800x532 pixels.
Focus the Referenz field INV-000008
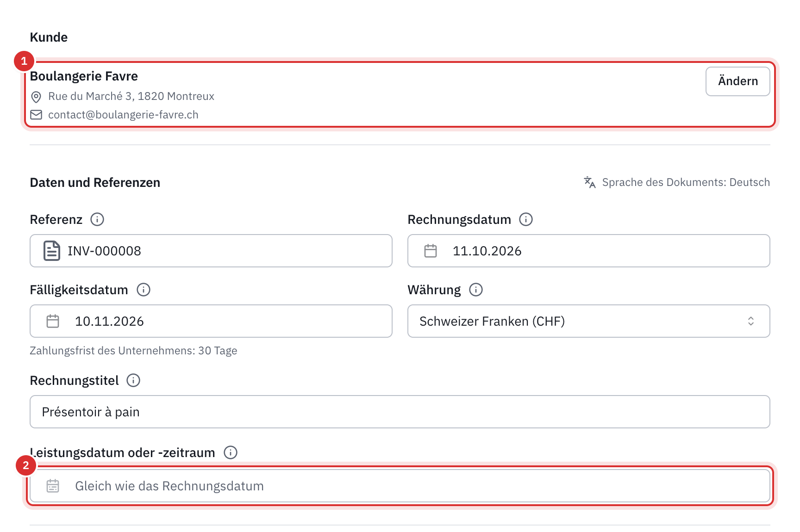(211, 251)
